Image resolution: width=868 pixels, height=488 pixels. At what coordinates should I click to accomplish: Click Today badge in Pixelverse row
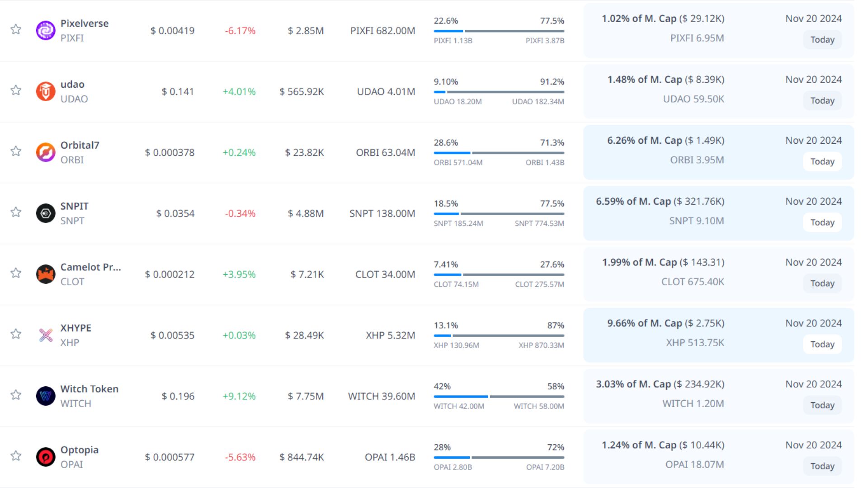pos(822,40)
